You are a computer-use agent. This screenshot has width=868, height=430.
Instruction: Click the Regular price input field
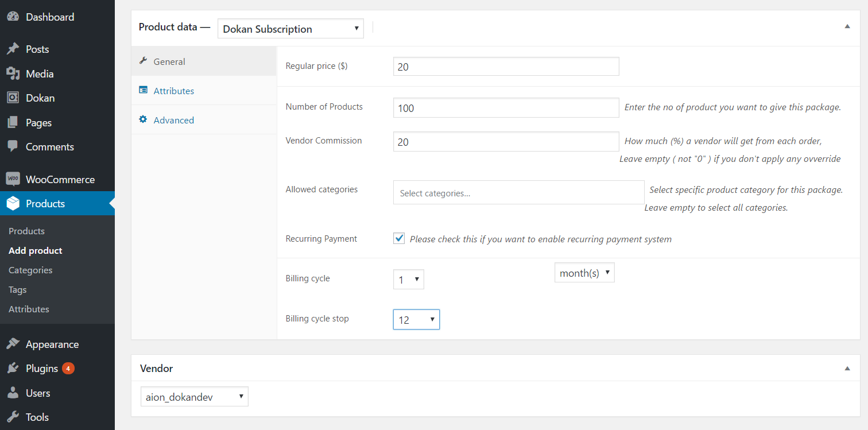pos(506,67)
